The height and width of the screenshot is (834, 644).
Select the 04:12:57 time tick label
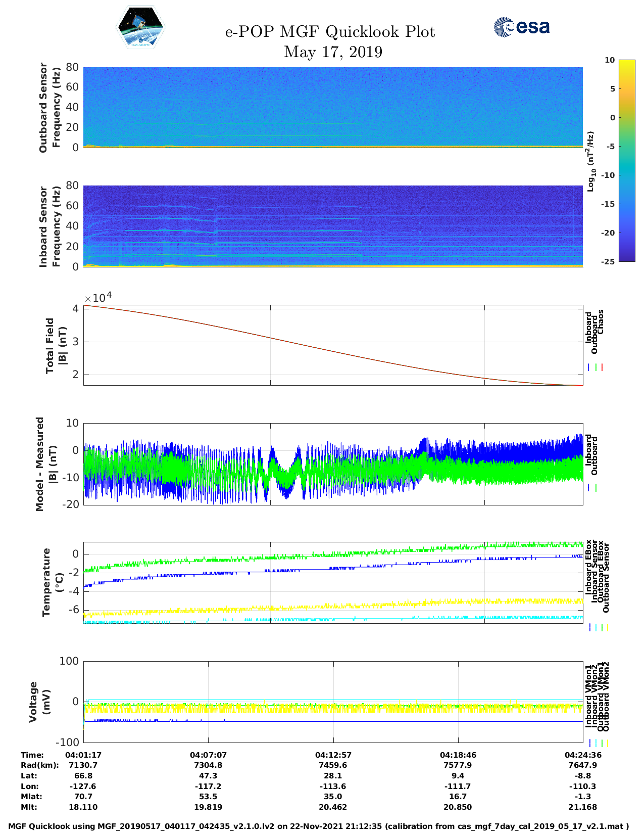(333, 755)
